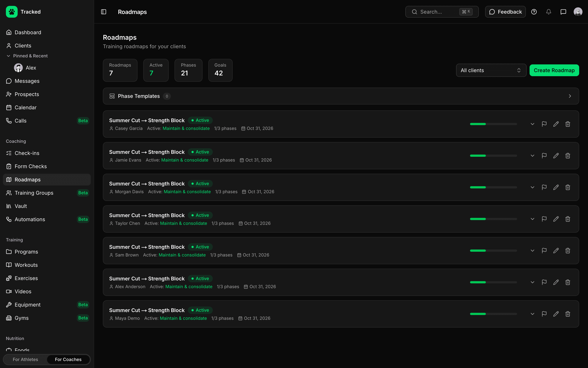Click Alex Anderson roadmap flag icon

[x=544, y=282]
